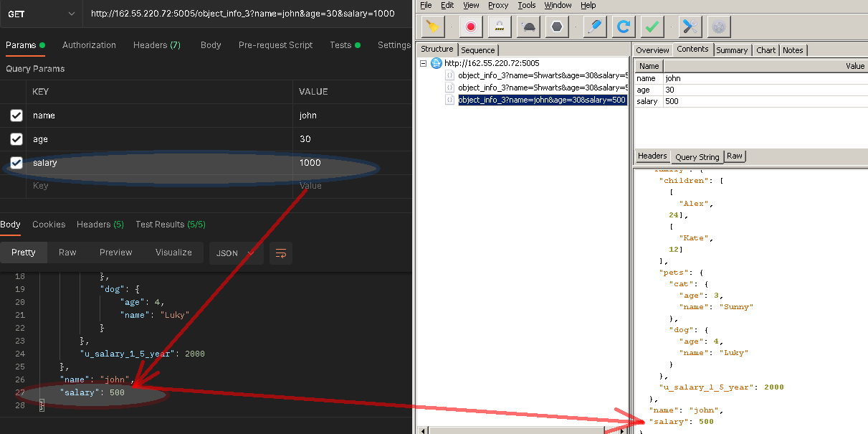
Task: Toggle the red Record button in Charles
Action: click(x=471, y=27)
